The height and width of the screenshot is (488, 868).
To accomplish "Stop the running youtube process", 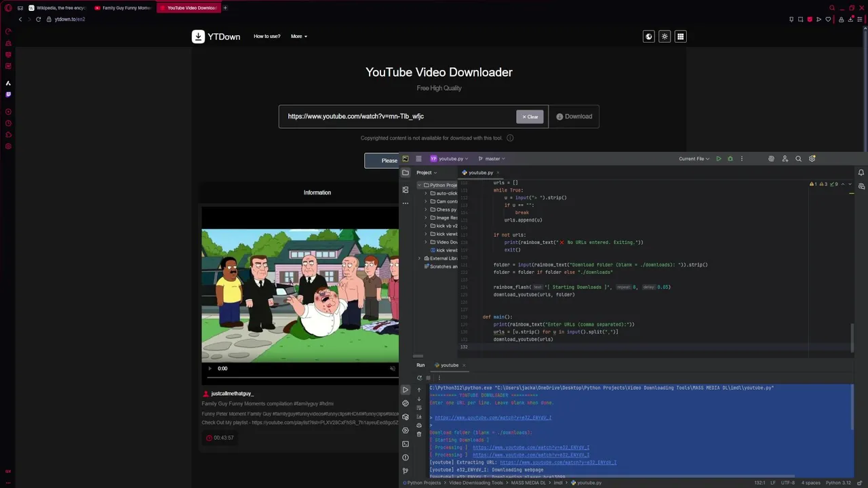I will 428,378.
